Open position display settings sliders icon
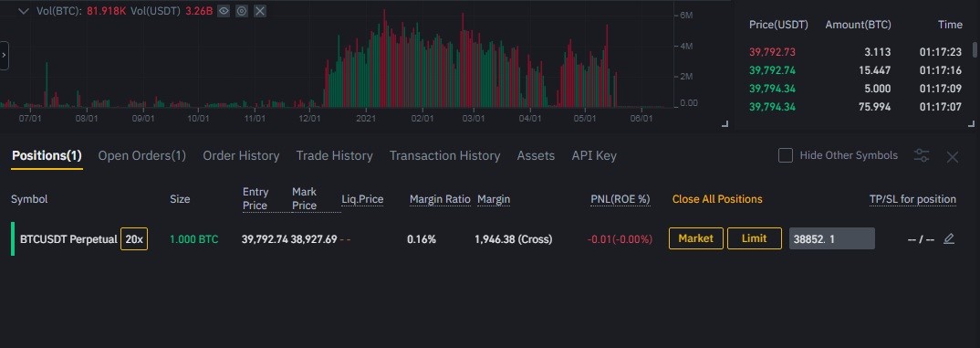 click(x=922, y=156)
